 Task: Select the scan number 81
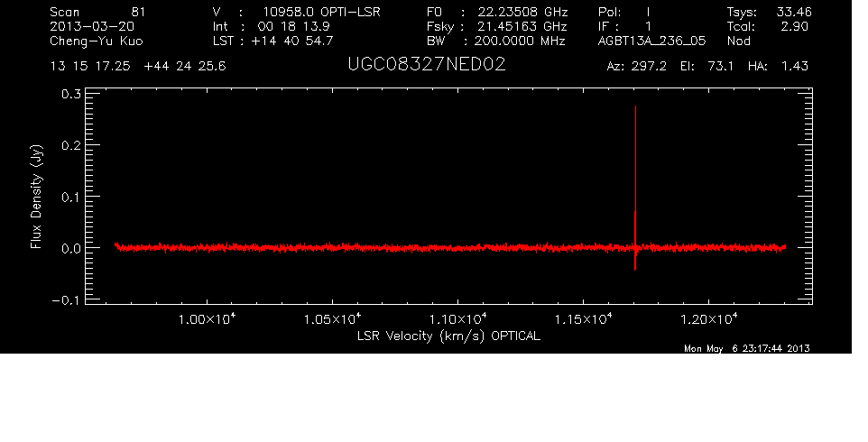click(138, 12)
